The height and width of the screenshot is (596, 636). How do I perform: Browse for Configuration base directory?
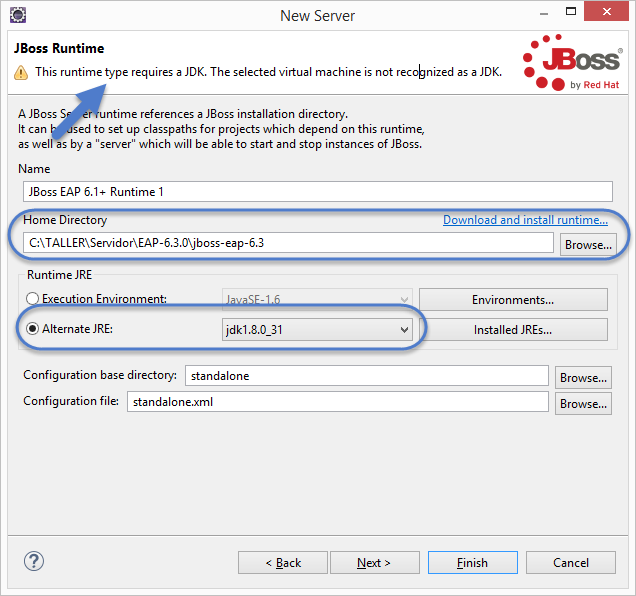tap(583, 378)
